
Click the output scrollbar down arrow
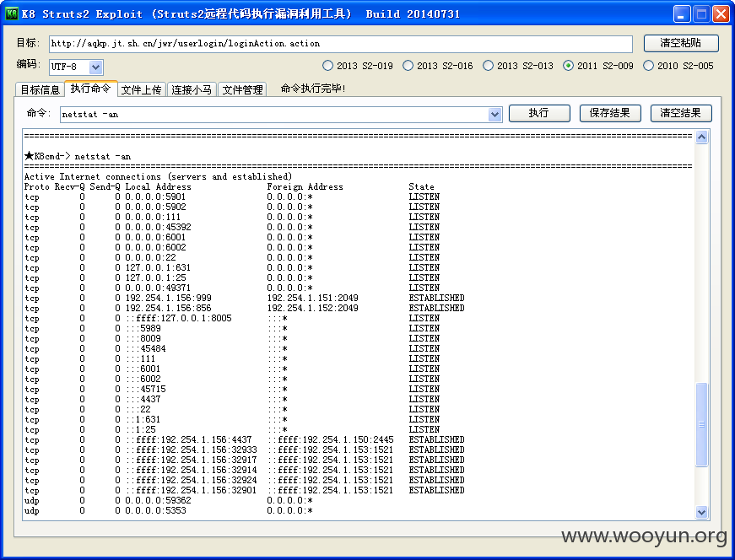coord(701,512)
